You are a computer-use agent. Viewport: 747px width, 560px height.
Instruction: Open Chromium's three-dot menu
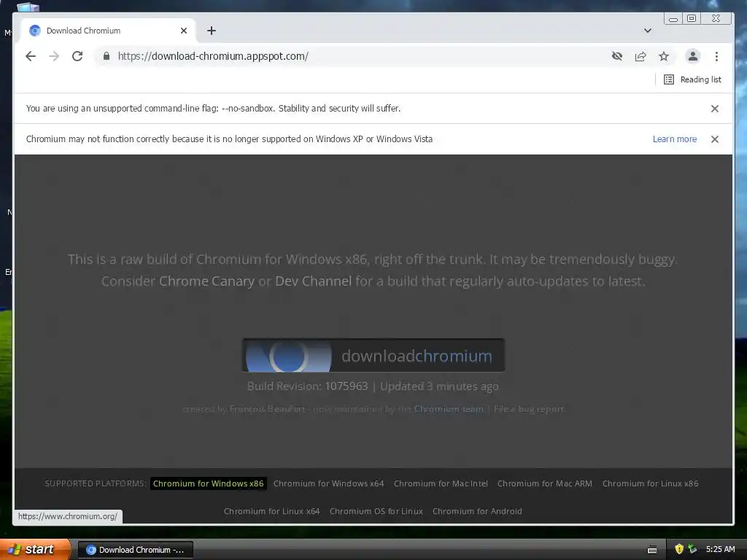(716, 56)
